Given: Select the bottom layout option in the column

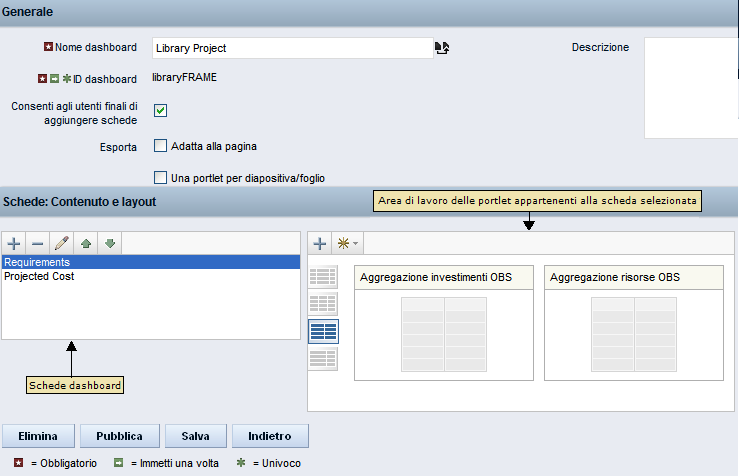Looking at the screenshot, I should click(x=323, y=359).
